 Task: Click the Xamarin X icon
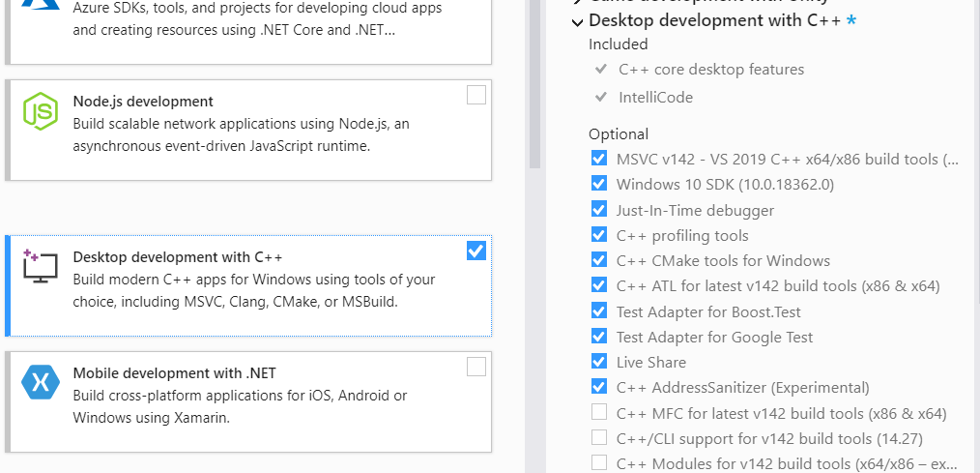(41, 382)
